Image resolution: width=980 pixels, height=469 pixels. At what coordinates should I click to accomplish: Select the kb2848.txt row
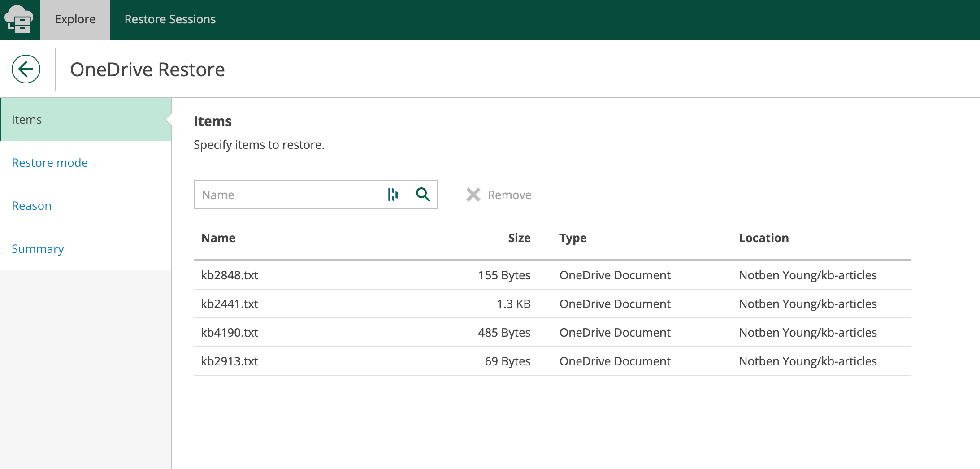[x=552, y=275]
